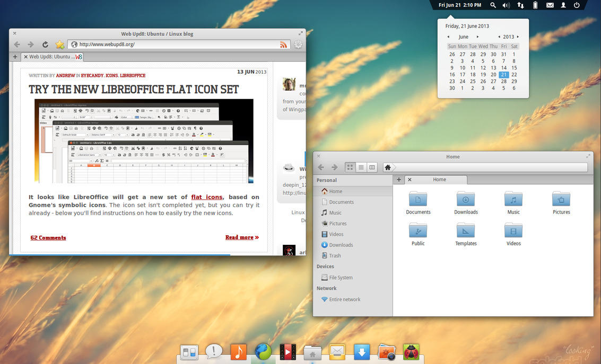Select June 21 in the calendar

[503, 75]
